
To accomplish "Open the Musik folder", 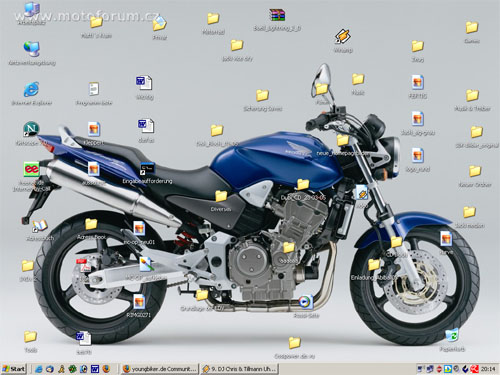I will pyautogui.click(x=358, y=79).
